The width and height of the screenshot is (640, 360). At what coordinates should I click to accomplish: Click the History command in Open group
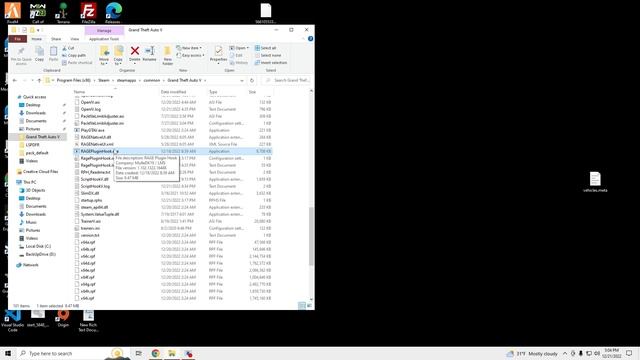(239, 63)
